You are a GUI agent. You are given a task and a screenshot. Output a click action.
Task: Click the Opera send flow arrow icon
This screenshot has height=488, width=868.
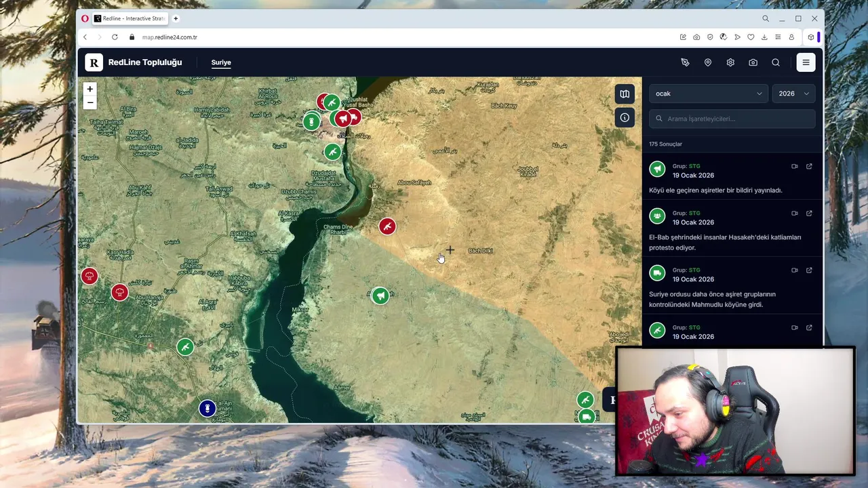tap(737, 37)
